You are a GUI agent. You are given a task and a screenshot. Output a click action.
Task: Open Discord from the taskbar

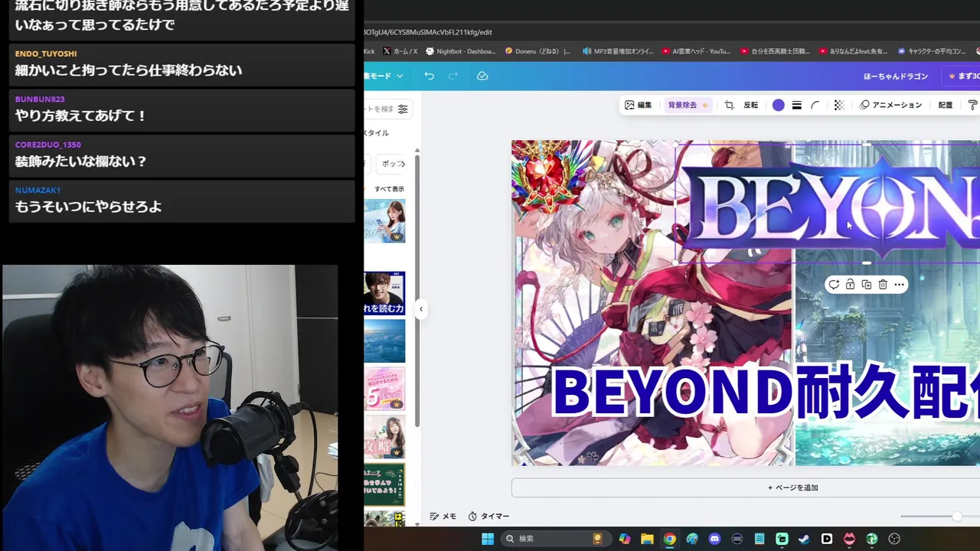tap(714, 539)
